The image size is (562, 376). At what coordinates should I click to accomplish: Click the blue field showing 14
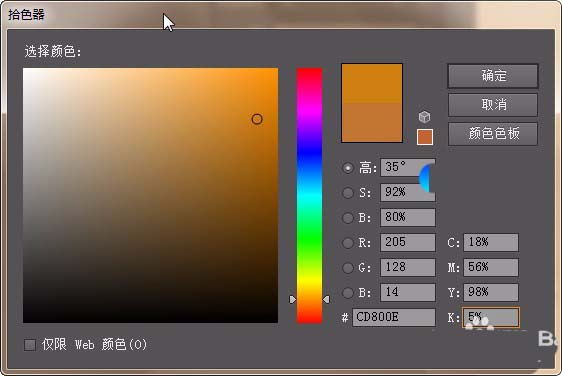408,292
